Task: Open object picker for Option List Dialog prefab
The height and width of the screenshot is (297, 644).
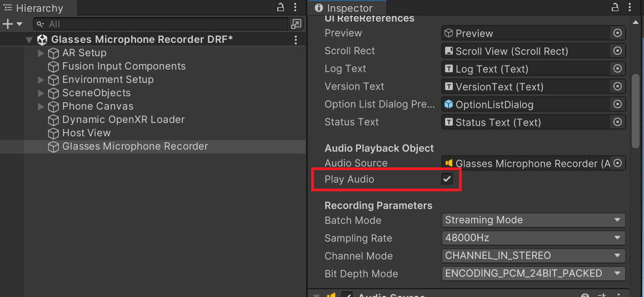Action: (617, 105)
